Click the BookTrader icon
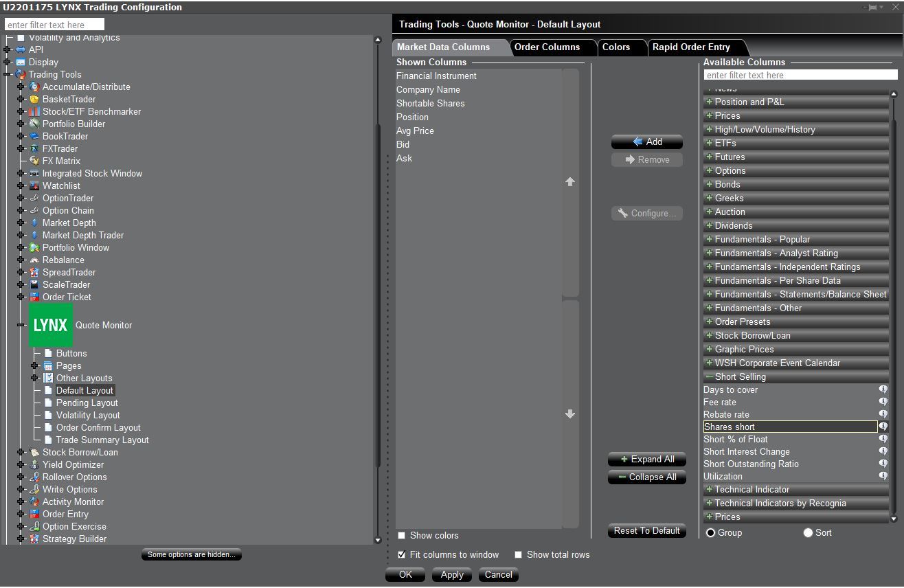This screenshot has height=588, width=904. (34, 137)
